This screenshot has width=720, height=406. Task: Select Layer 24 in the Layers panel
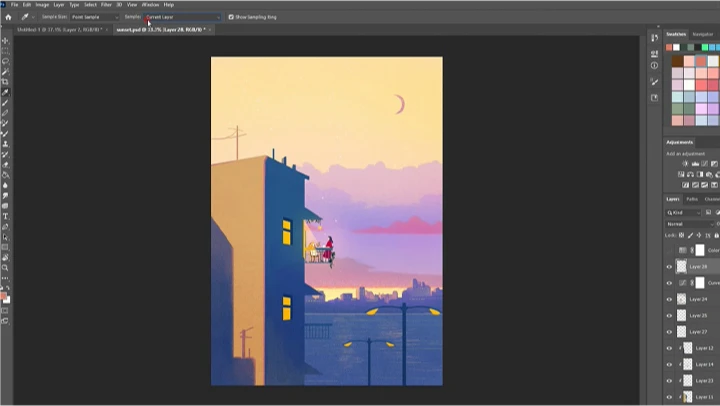pyautogui.click(x=698, y=299)
